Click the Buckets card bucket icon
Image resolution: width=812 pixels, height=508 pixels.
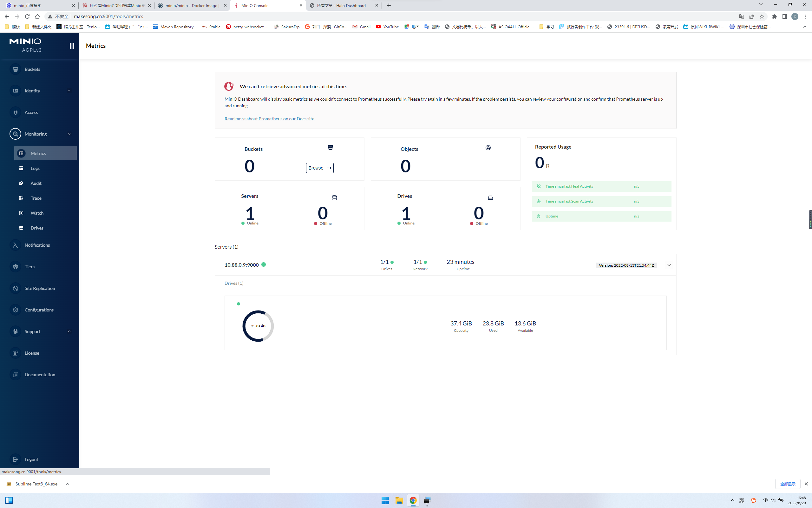point(330,148)
